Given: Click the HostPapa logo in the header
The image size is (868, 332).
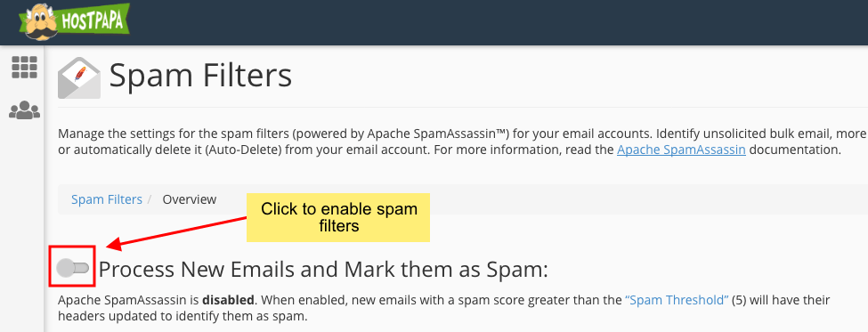Looking at the screenshot, I should (x=74, y=22).
